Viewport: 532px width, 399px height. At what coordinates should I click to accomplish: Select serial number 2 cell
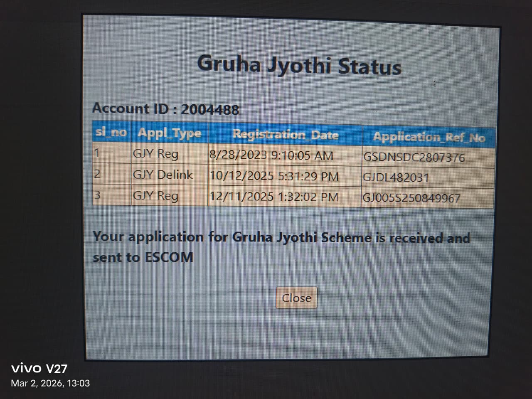point(111,174)
